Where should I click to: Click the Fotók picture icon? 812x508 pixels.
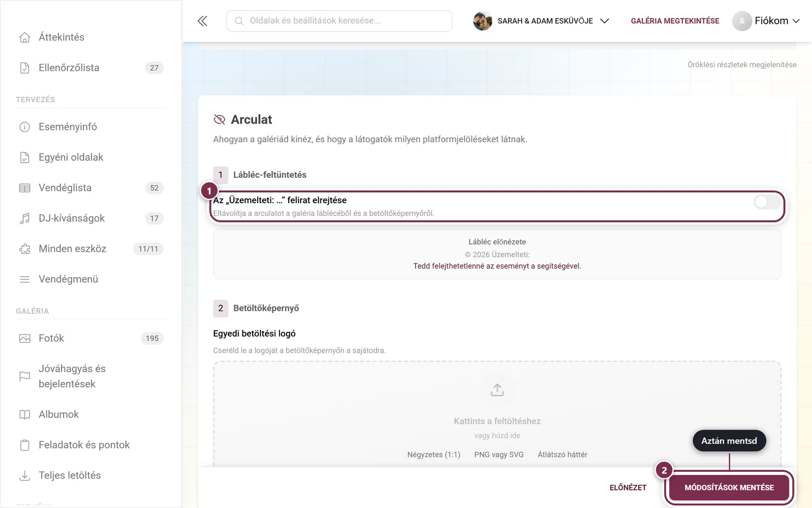[x=25, y=339]
